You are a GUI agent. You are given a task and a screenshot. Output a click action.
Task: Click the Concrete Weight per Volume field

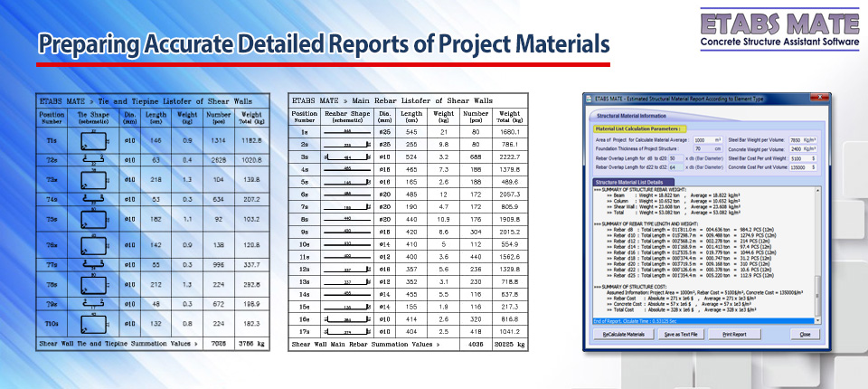803,149
